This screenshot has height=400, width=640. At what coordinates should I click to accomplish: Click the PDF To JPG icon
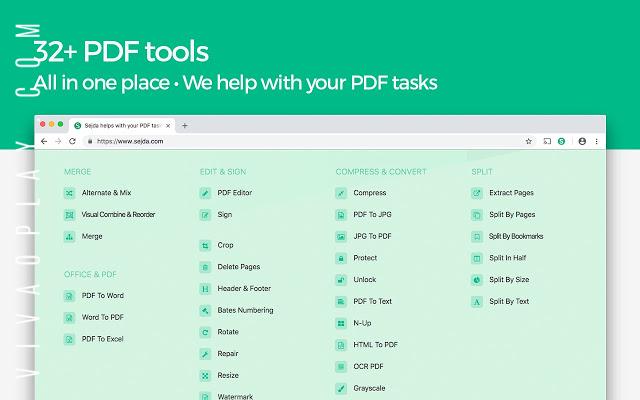(x=341, y=215)
